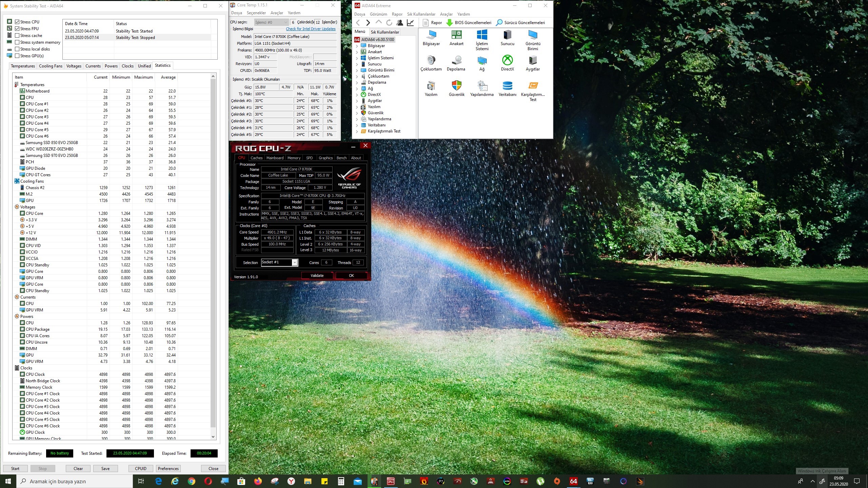Expand the Veritabanı tree node

[x=357, y=125]
